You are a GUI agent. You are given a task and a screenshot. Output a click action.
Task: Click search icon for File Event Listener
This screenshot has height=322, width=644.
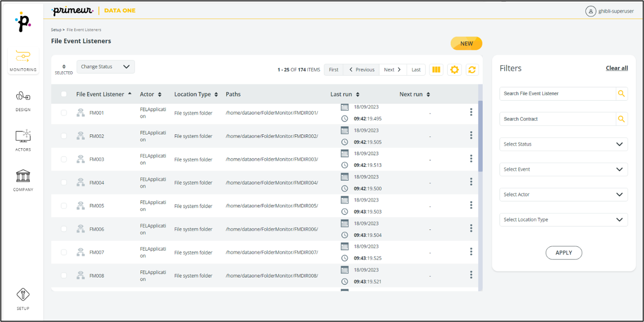click(621, 93)
